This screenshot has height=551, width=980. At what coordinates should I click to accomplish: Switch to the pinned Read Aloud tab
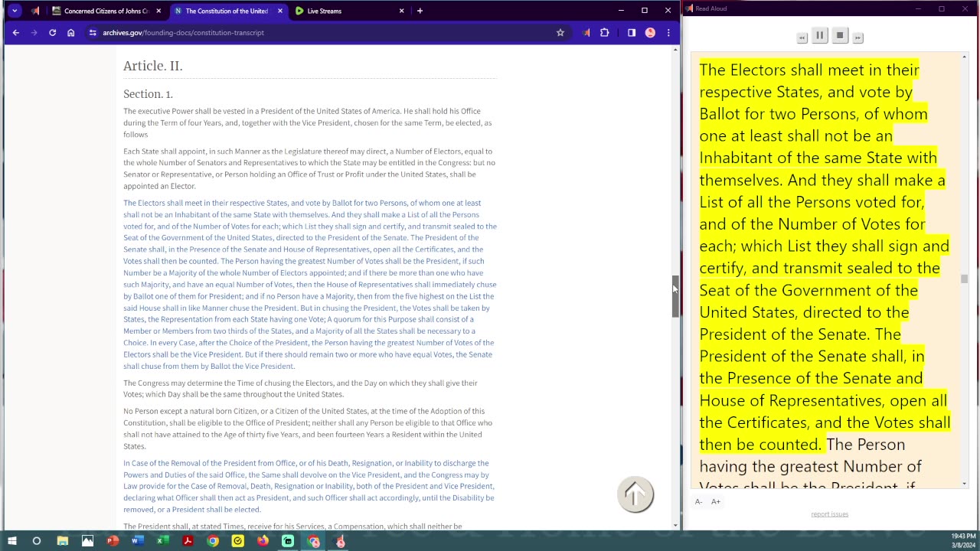(35, 11)
